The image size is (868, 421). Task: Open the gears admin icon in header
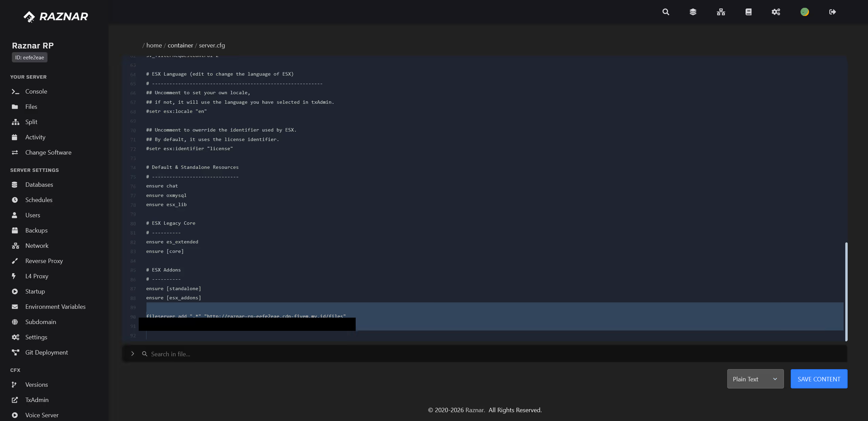click(x=776, y=12)
